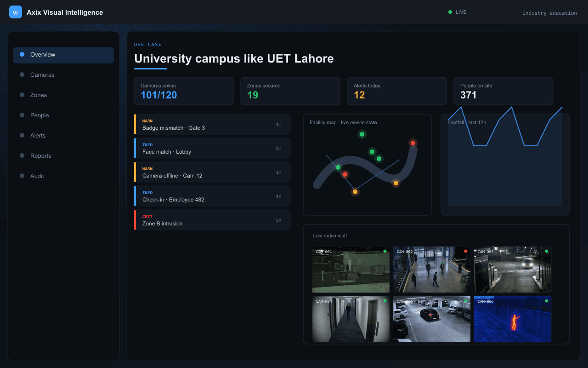Open the CAM-003 video feed

[513, 270]
